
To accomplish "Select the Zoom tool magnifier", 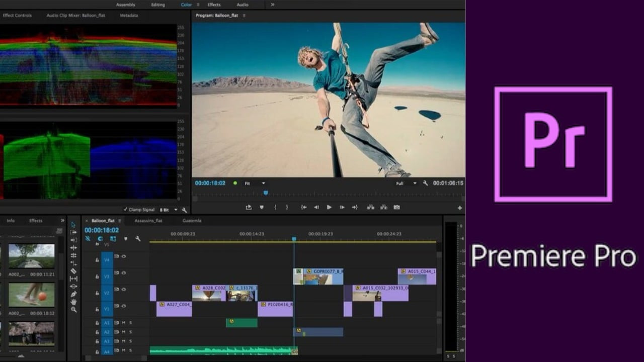I will [x=73, y=310].
